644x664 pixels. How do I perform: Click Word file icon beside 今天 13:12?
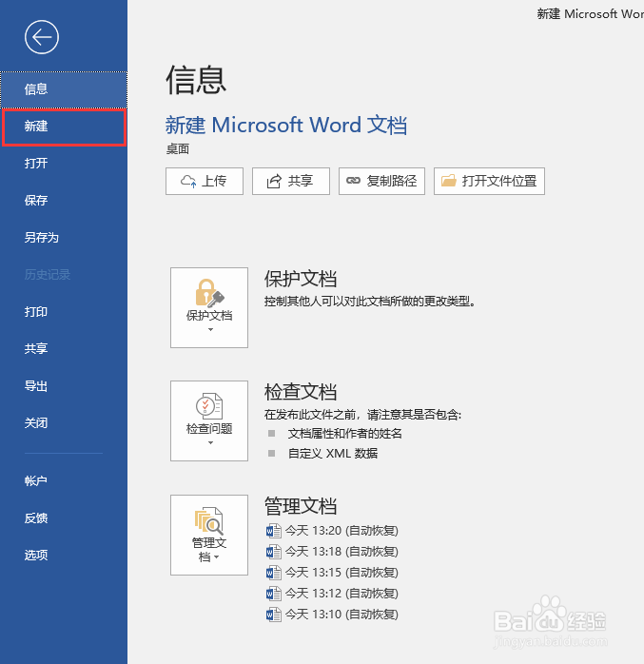coord(274,594)
